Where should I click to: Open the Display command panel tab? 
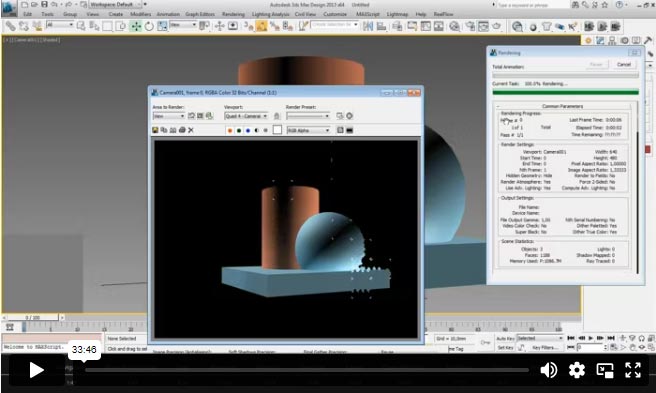636,41
